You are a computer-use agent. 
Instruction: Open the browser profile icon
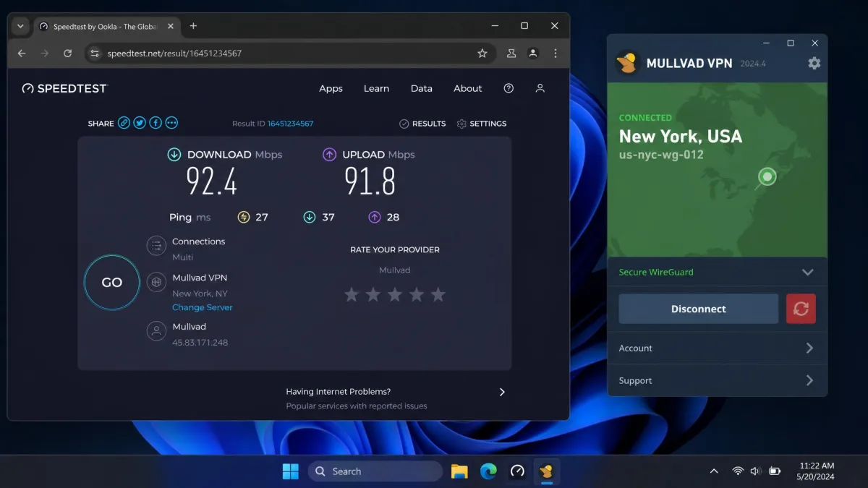[533, 53]
